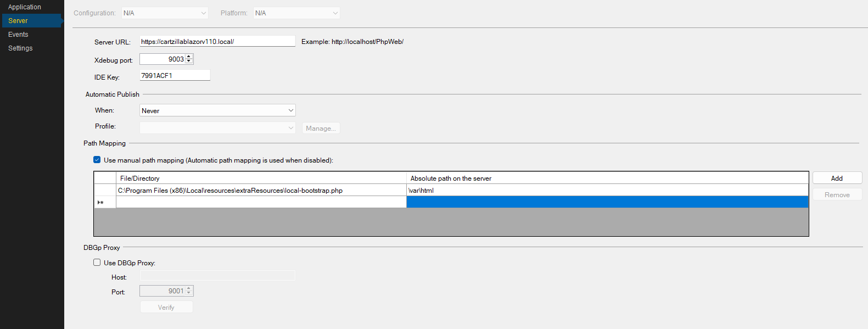The image size is (868, 329).
Task: Open the Application settings tab
Action: point(25,7)
